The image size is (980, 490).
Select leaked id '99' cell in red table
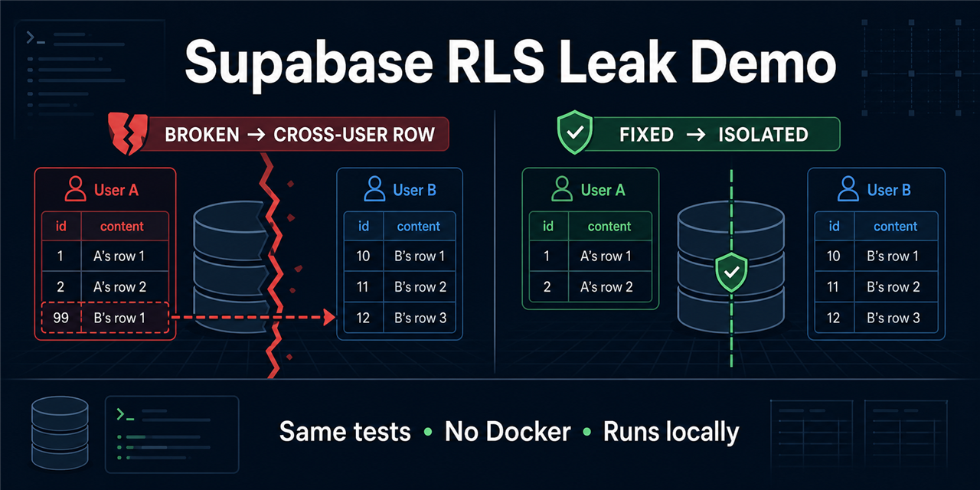point(61,318)
